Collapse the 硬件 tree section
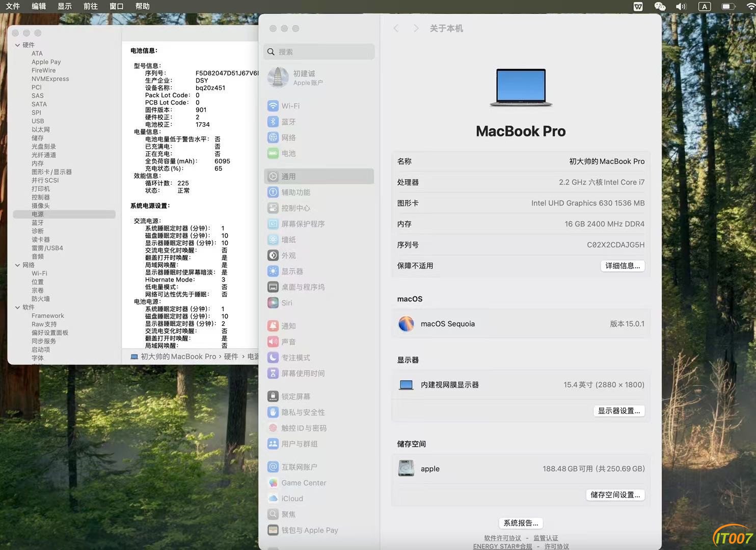The image size is (756, 550). pos(17,45)
